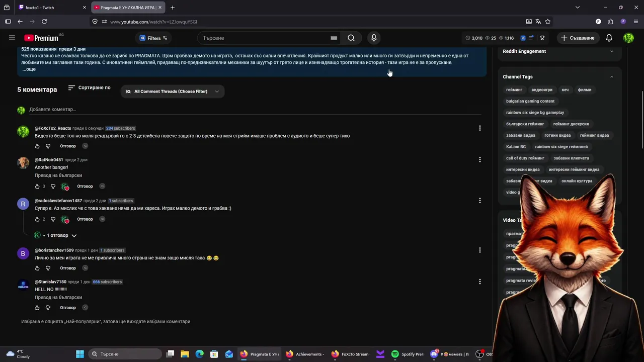Open the YouTube hamburger guide menu
The height and width of the screenshot is (362, 644).
(12, 38)
